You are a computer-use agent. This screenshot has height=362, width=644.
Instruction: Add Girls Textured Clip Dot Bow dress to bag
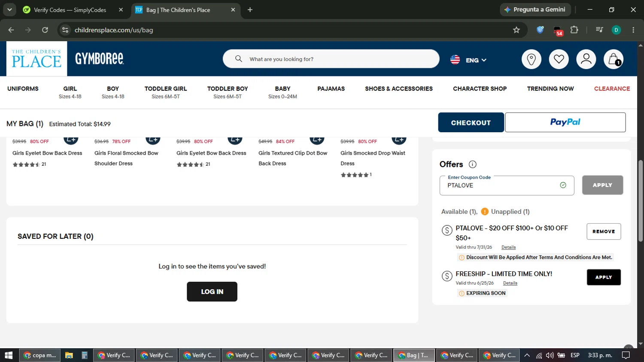point(317,140)
